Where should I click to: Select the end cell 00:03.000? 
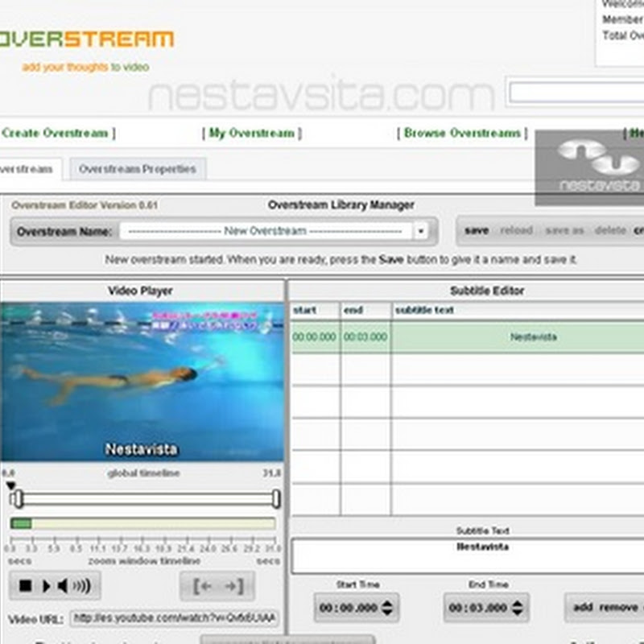point(365,337)
